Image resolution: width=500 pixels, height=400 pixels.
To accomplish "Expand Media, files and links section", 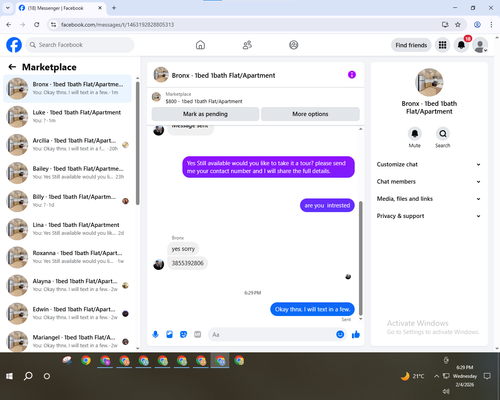I will tap(429, 199).
